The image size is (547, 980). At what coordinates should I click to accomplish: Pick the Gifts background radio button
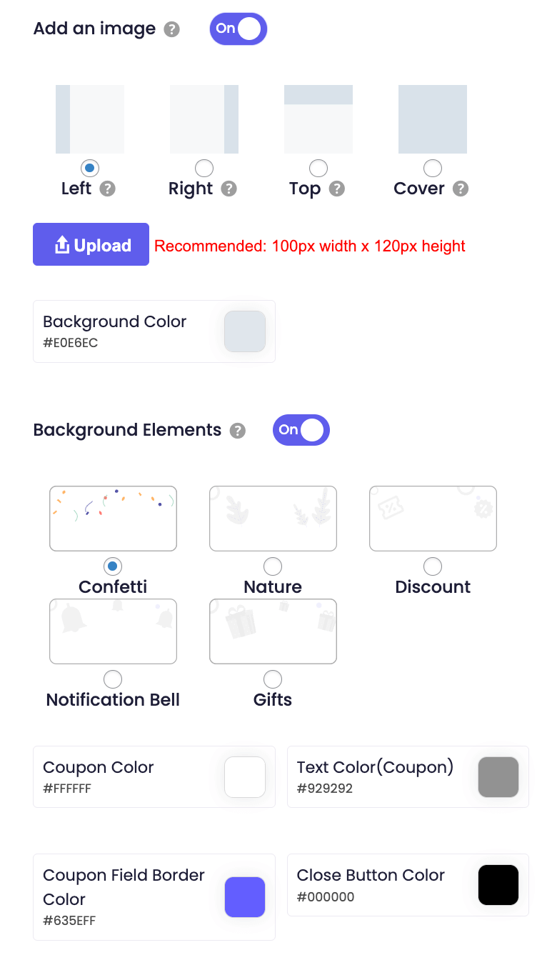point(273,679)
